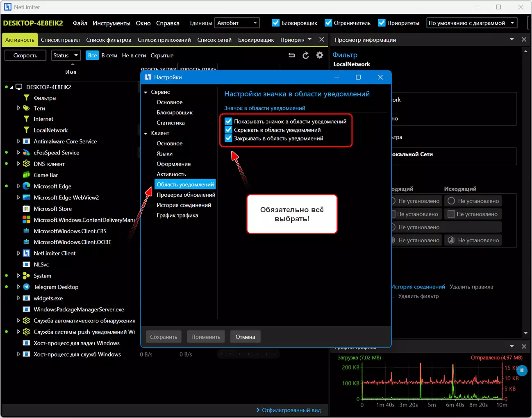Toggle the Блокировщик checkbox in the top bar
This screenshot has height=418, width=532.
coord(276,23)
